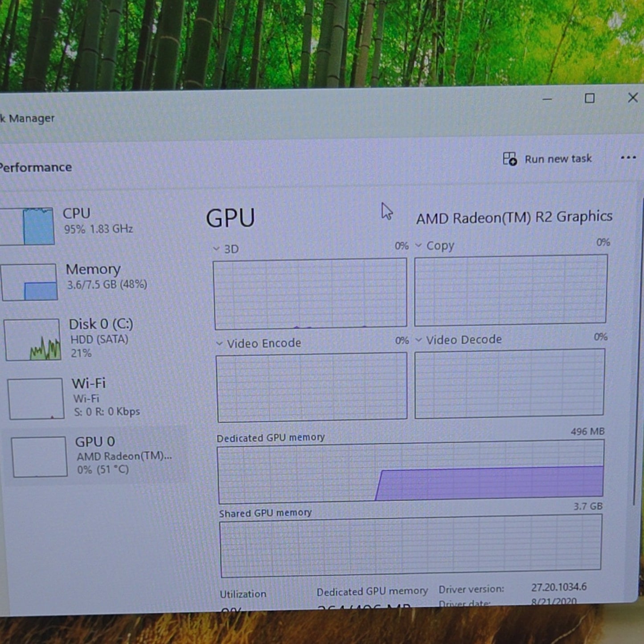644x644 pixels.
Task: Open the Wi-Fi throughput thumbnail
Action: tap(36, 399)
